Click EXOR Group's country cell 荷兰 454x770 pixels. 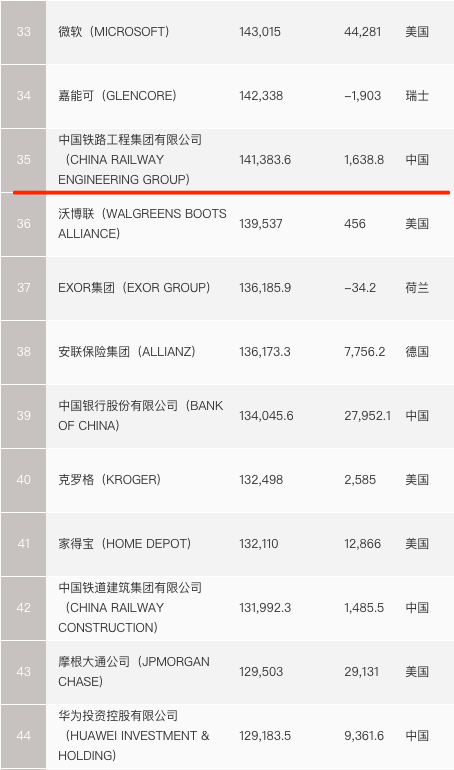click(x=417, y=288)
